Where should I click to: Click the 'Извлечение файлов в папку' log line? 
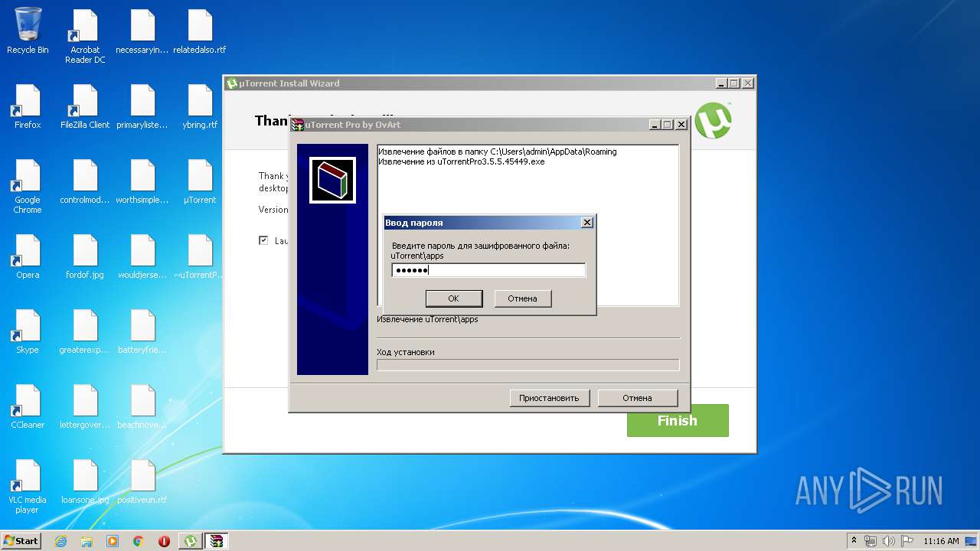tap(498, 152)
